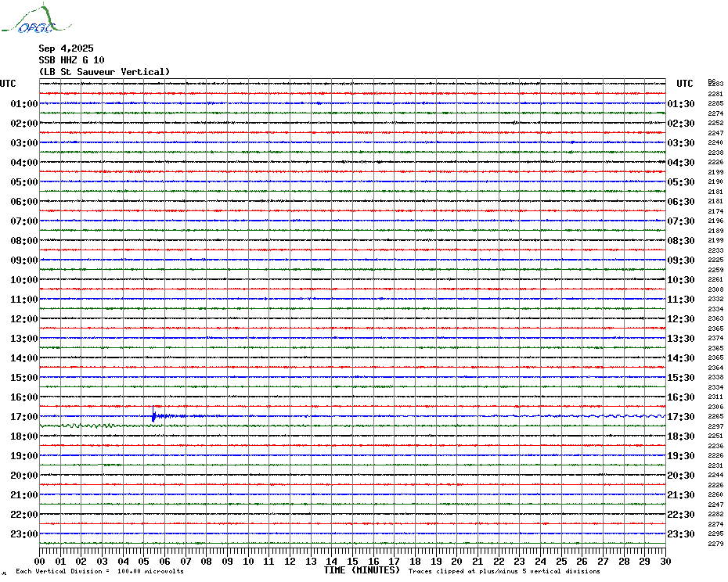Screen dimensions: 728x582
Task: Click the DC offset value 2196
Action: [x=715, y=221]
